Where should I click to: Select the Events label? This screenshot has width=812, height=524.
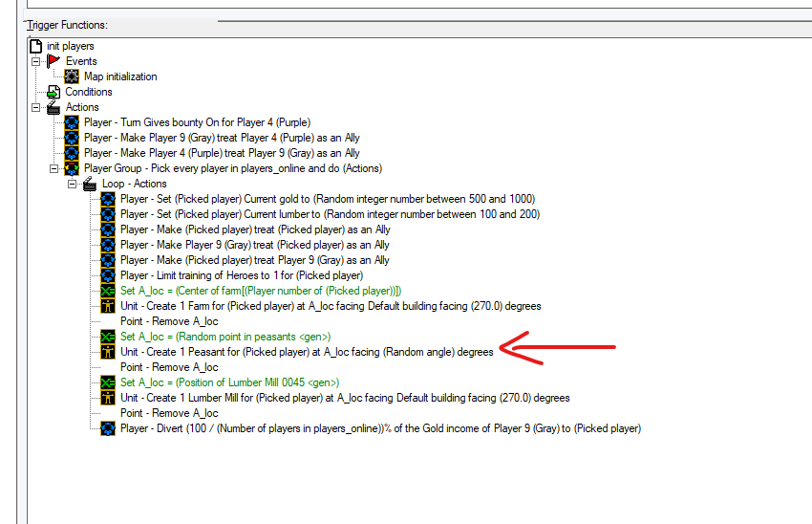tap(81, 61)
